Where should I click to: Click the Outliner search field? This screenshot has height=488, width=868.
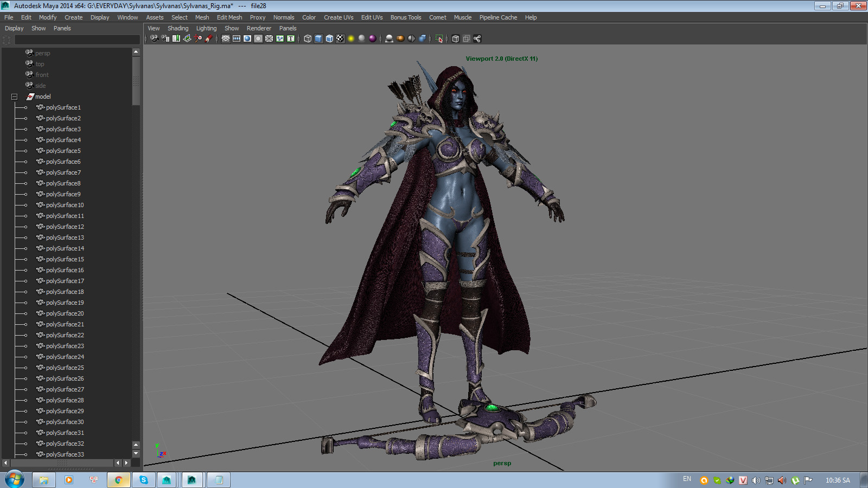tap(76, 40)
